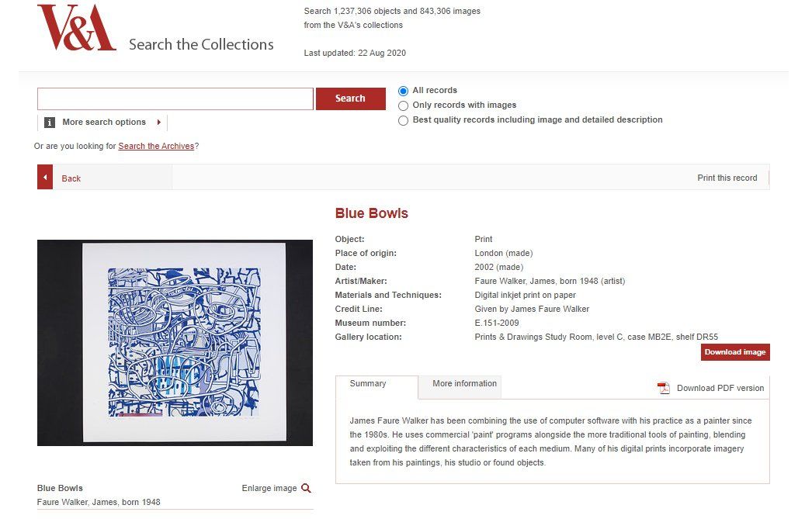Click the Download image button

734,352
